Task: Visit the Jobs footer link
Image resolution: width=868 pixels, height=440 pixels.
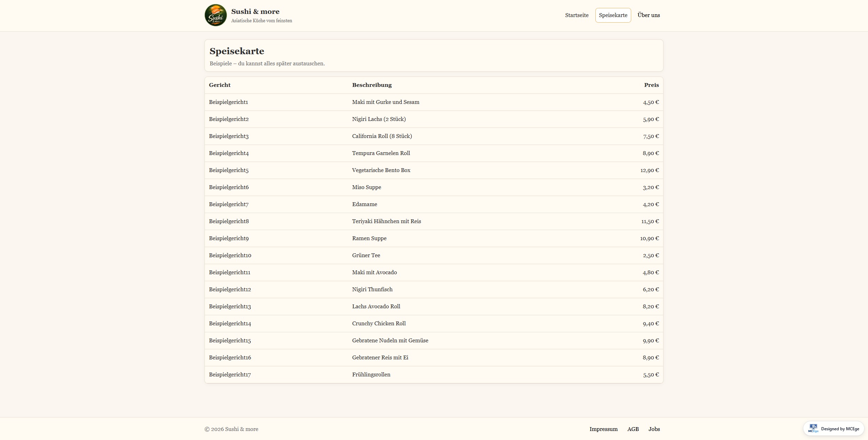Action: coord(654,429)
